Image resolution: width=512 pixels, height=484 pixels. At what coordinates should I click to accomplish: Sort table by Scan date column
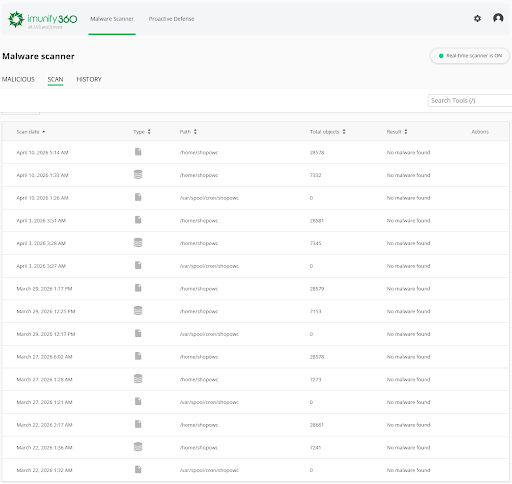[x=31, y=132]
